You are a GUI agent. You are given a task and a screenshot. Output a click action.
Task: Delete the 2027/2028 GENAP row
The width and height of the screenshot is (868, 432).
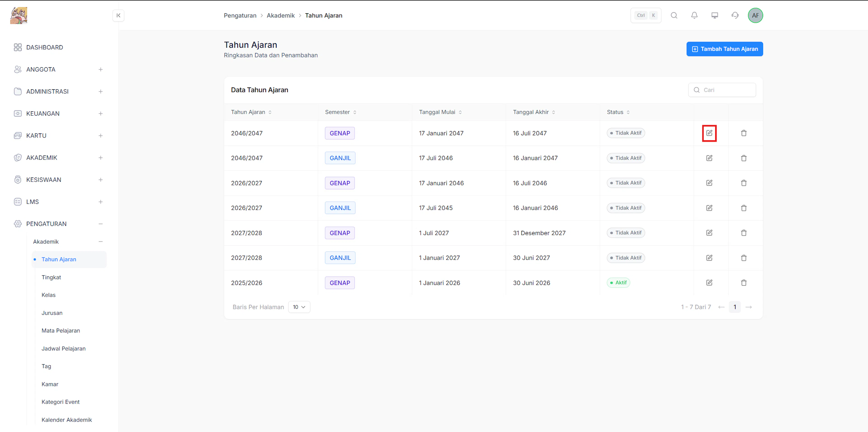coord(744,233)
